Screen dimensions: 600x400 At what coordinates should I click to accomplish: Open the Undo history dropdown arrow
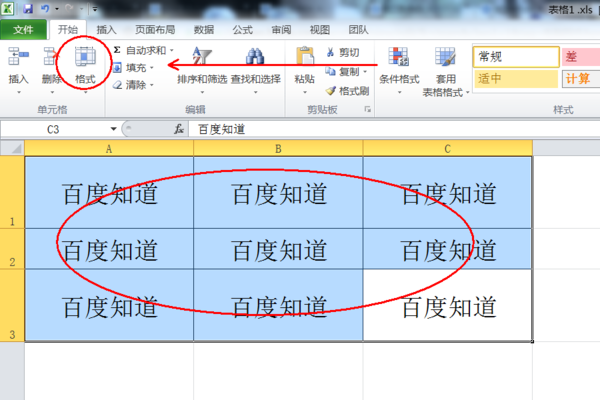pos(57,8)
